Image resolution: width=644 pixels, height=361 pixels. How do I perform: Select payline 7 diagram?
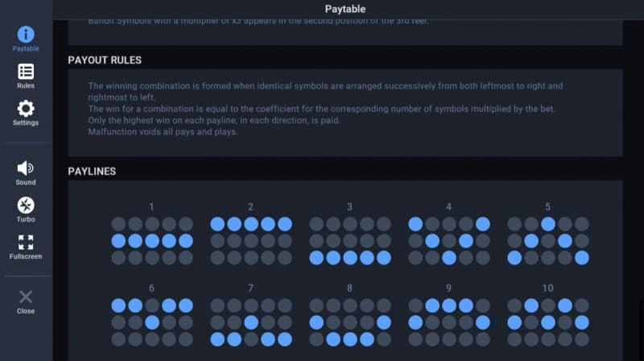pos(250,322)
